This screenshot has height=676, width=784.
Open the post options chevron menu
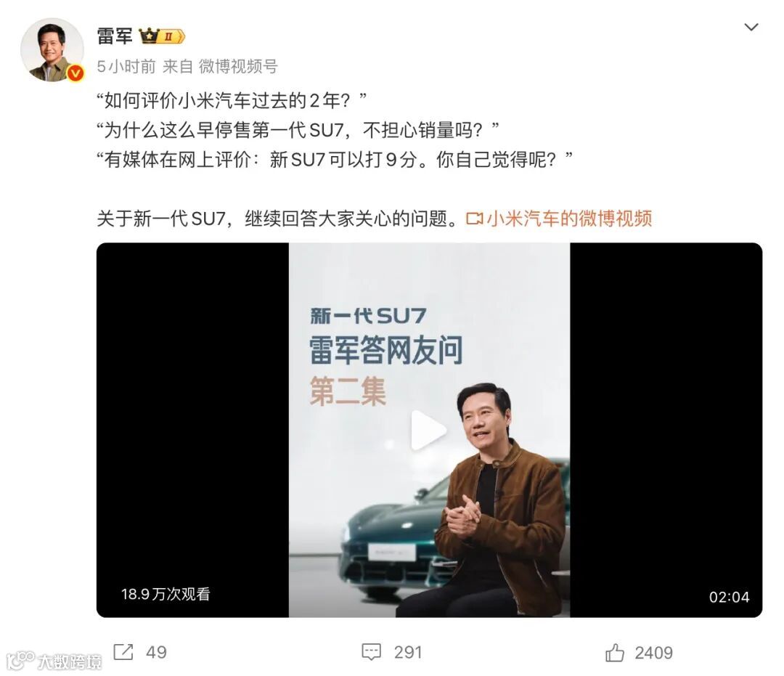[x=751, y=27]
